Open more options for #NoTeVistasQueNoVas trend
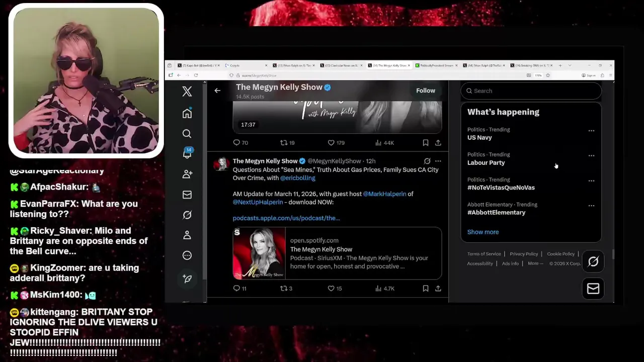Image resolution: width=644 pixels, height=362 pixels. click(591, 181)
